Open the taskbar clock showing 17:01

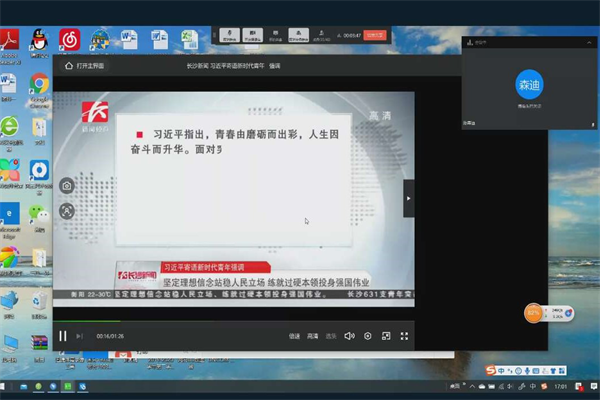click(561, 387)
